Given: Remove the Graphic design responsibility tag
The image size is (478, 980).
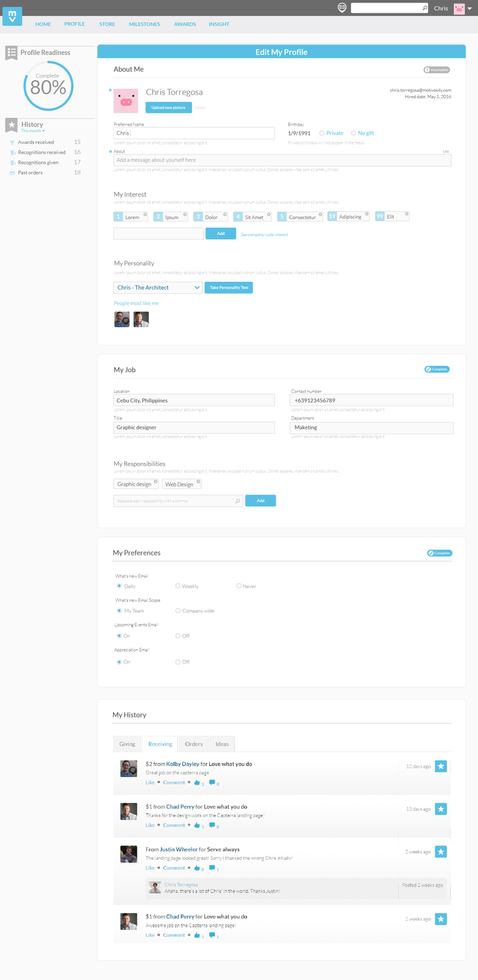Looking at the screenshot, I should coord(155,482).
